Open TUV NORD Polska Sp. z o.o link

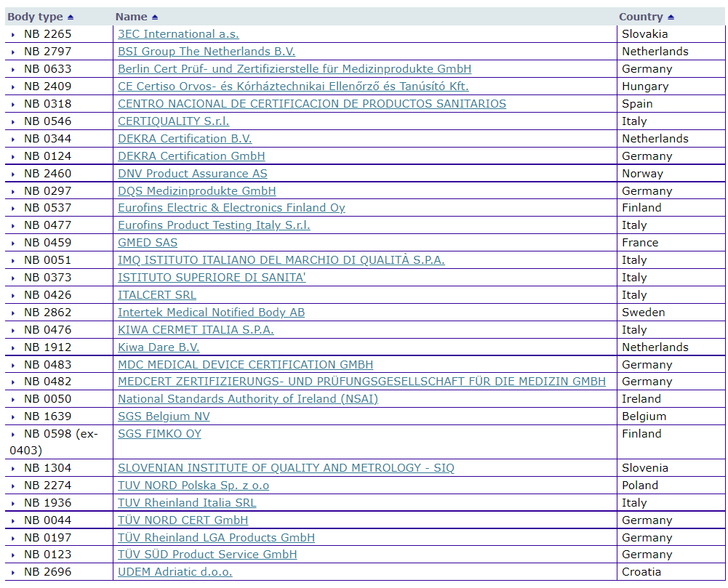tap(193, 485)
